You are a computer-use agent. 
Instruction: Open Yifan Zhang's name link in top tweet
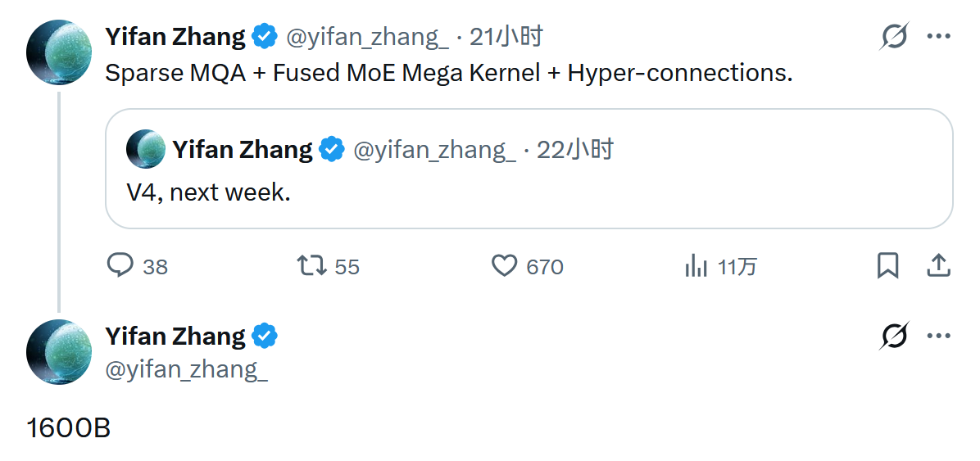pos(175,37)
